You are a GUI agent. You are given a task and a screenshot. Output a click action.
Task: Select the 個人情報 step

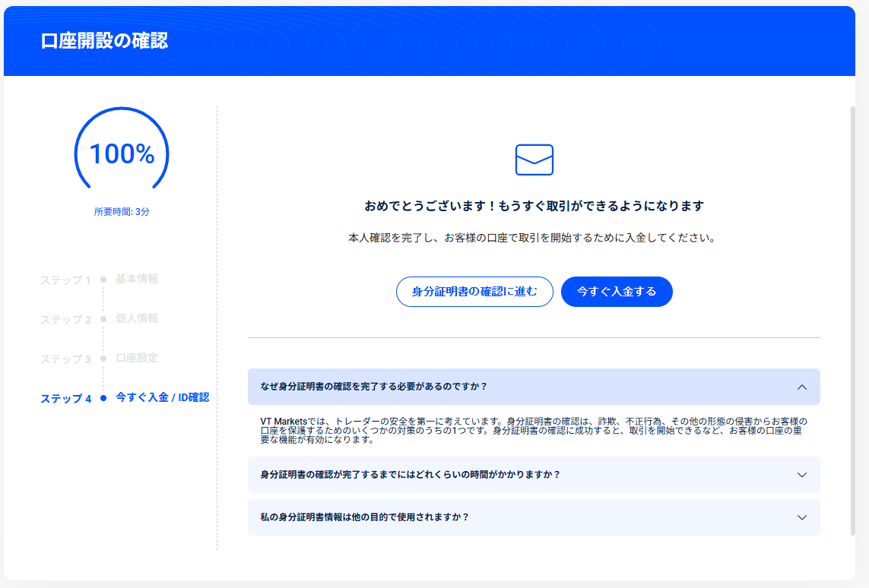[137, 318]
